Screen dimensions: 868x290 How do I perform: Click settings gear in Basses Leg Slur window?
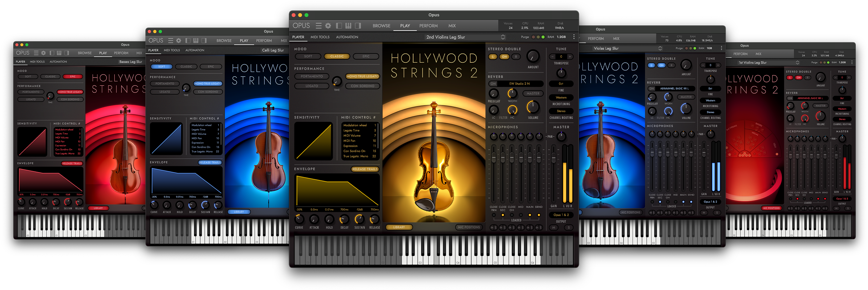tap(43, 53)
